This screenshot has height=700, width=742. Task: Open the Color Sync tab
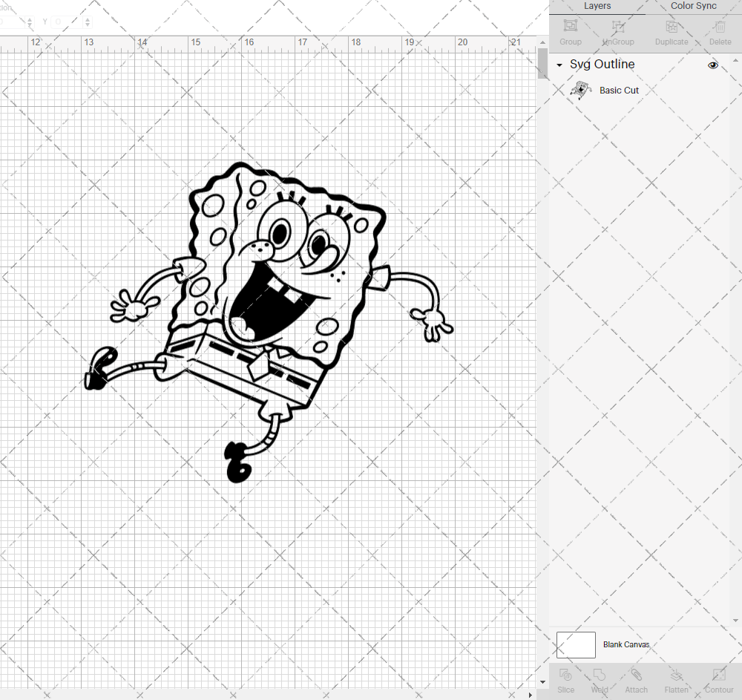[693, 6]
